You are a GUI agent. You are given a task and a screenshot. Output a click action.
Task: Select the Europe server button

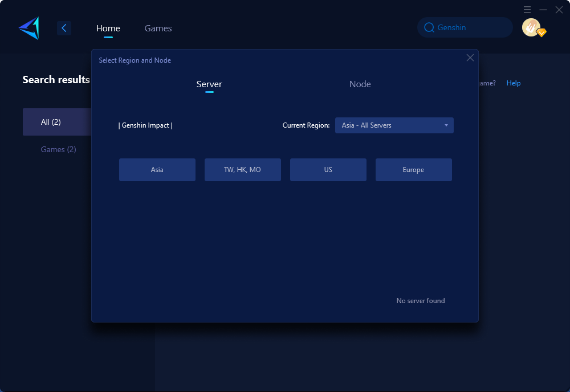413,170
